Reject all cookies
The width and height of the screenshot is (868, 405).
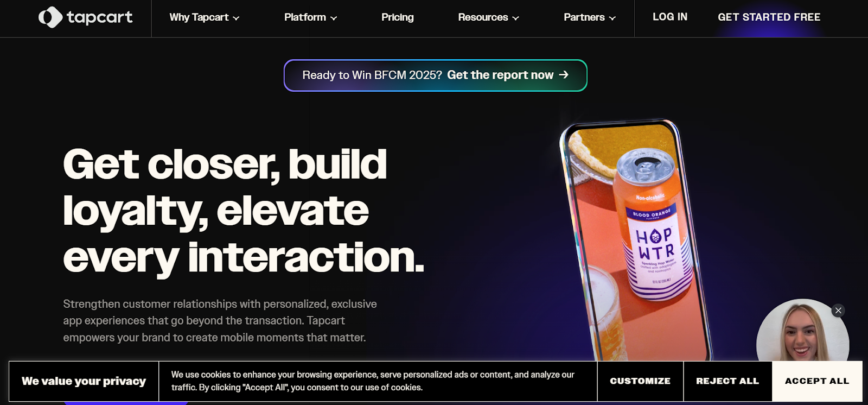click(x=727, y=381)
